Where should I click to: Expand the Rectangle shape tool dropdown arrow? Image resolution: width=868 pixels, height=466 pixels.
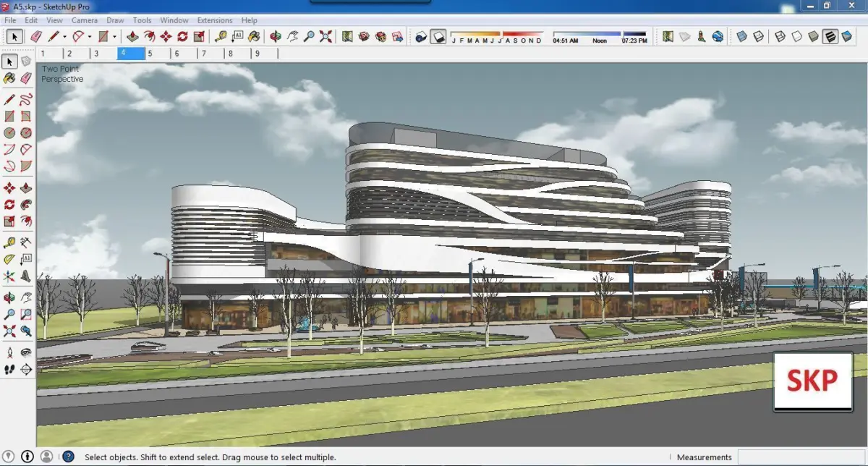click(x=114, y=36)
